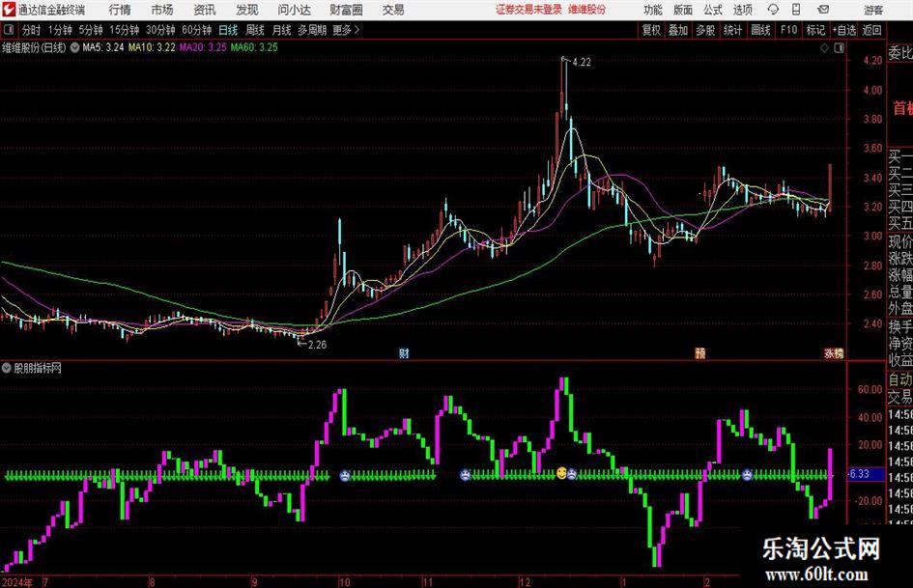Screen dimensions: 913x588
Task: Click the diamond icon above the chart
Action: (x=824, y=48)
